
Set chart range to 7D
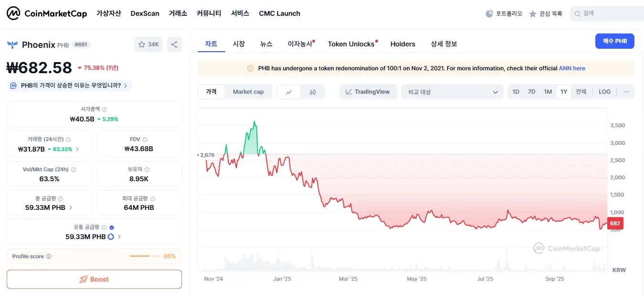point(531,92)
